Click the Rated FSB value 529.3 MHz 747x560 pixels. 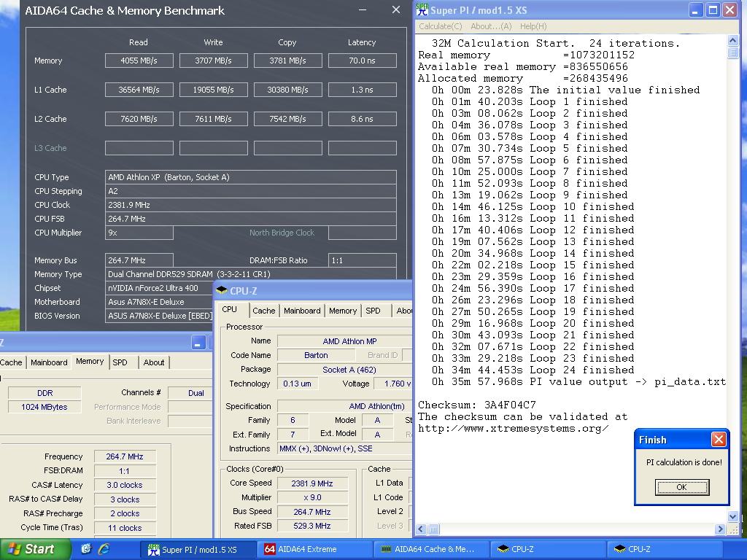(312, 526)
